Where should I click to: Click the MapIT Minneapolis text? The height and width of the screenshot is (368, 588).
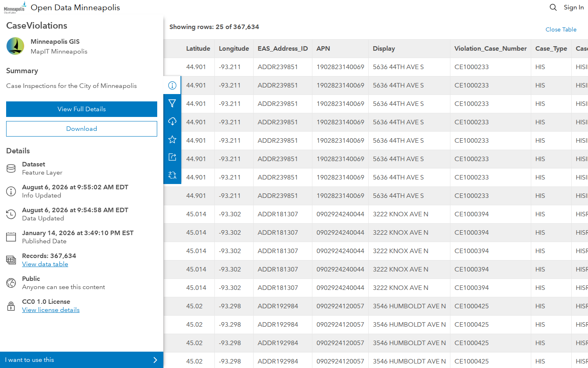point(59,52)
